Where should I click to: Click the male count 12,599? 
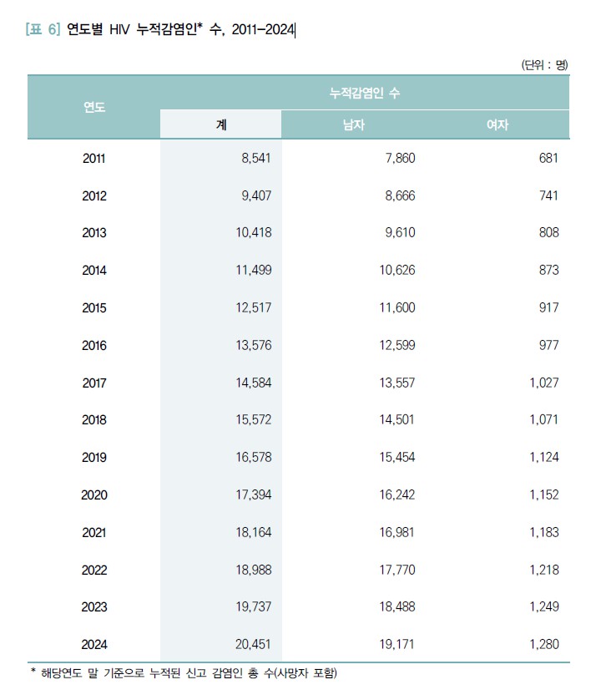click(x=395, y=345)
